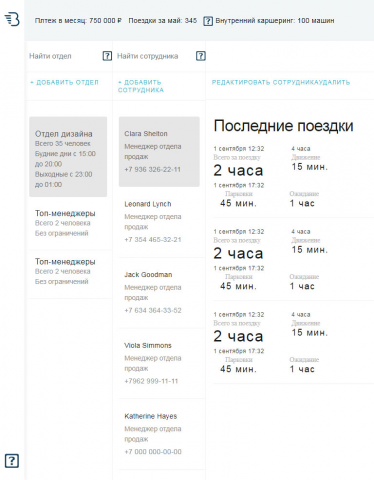Click Поездки за май: 345 text

163,21
